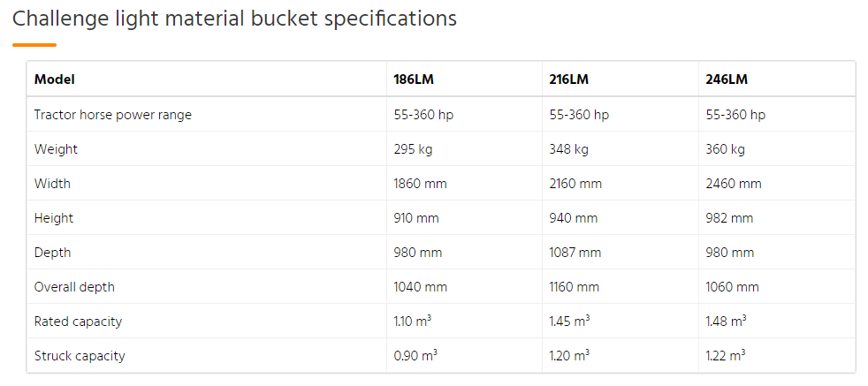868x386 pixels.
Task: Click the 186LM column header
Action: [x=414, y=79]
